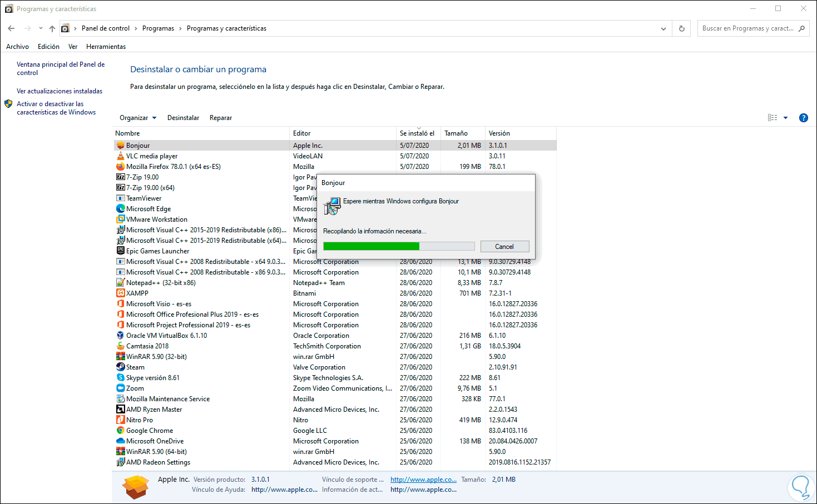Expand the address bar history dropdown
Image resolution: width=817 pixels, height=504 pixels.
click(x=663, y=28)
